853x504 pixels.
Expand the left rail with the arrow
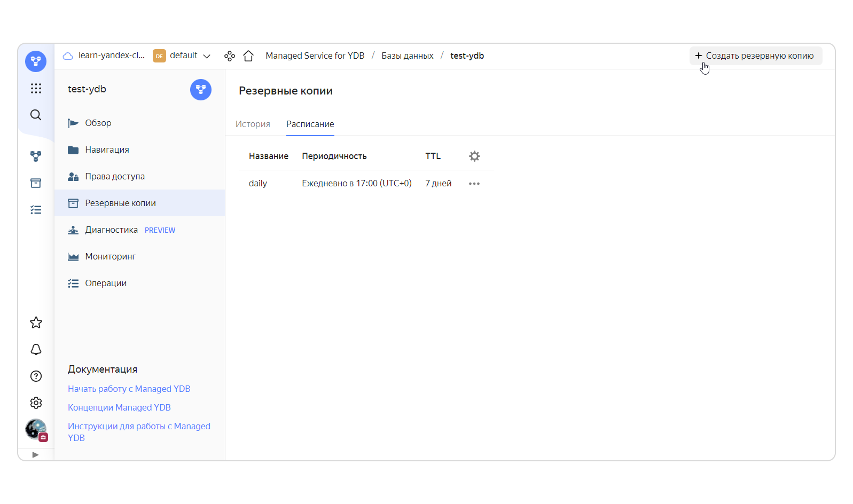(x=35, y=455)
